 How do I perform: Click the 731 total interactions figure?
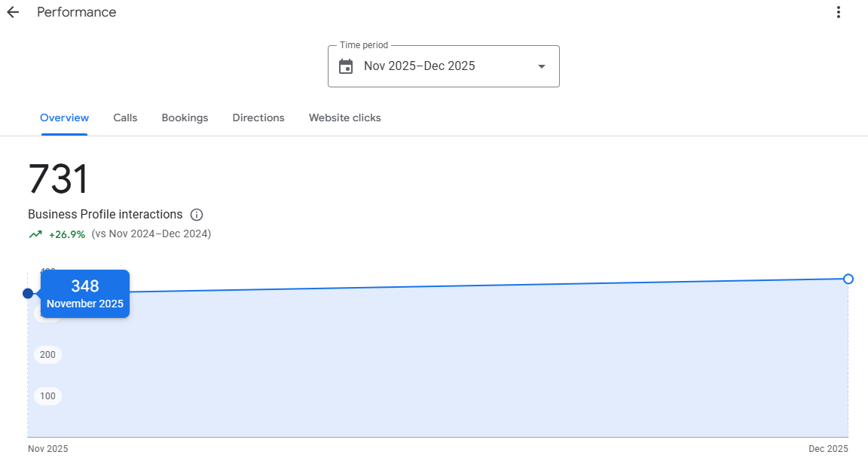coord(59,180)
